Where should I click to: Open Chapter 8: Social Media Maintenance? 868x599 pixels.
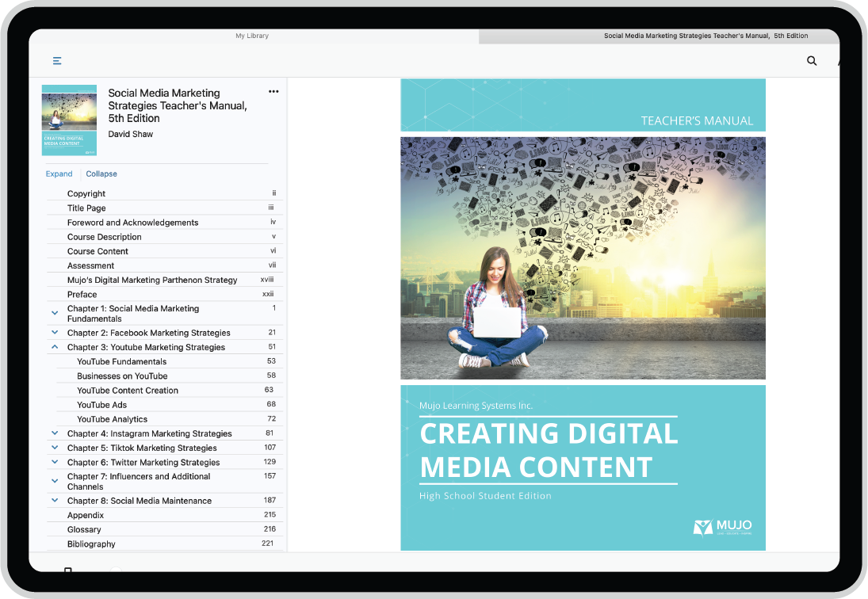[140, 501]
